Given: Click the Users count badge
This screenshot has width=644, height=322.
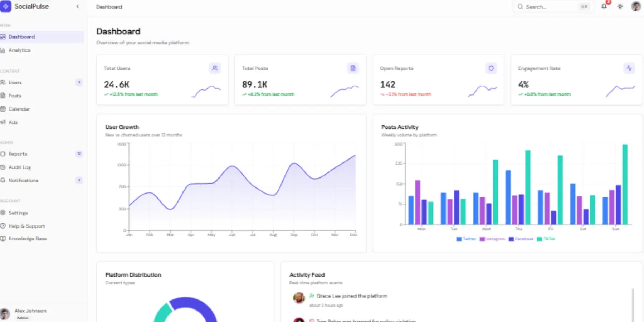Looking at the screenshot, I should (79, 82).
